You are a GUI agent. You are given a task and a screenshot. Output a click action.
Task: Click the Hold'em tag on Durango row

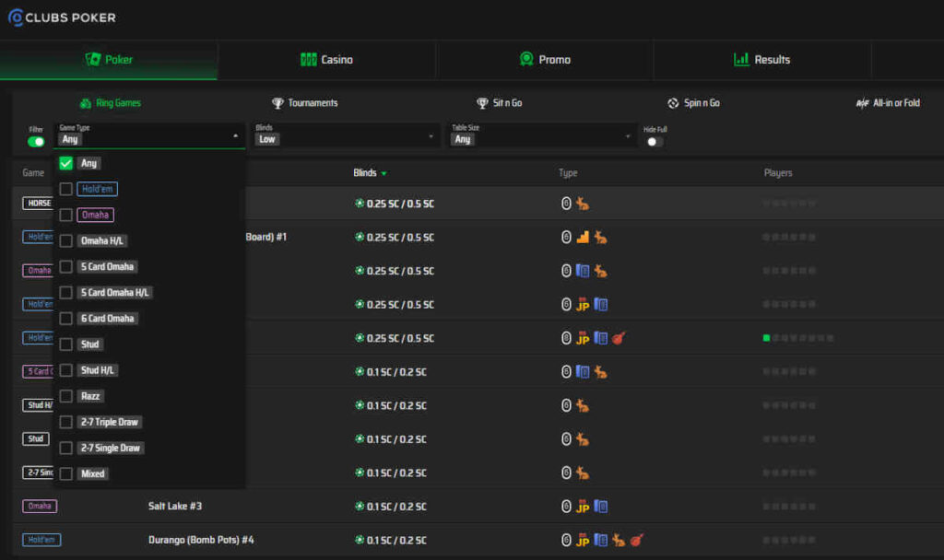tap(41, 540)
